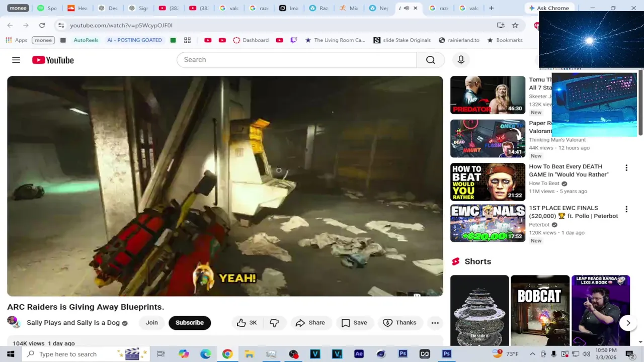Open the Thinking Man's Valorant video thumbnail
This screenshot has height=362, width=644.
(488, 138)
